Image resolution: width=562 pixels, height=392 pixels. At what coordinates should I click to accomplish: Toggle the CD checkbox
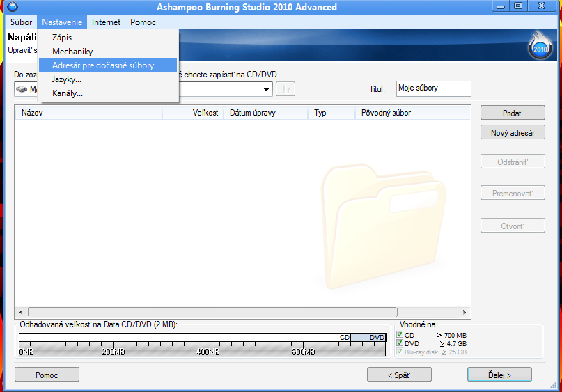[400, 335]
